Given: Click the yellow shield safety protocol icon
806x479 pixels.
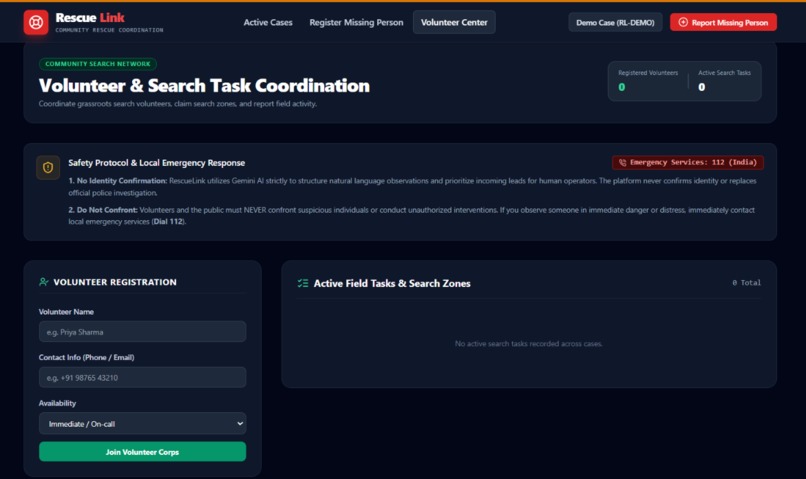Looking at the screenshot, I should click(x=48, y=168).
